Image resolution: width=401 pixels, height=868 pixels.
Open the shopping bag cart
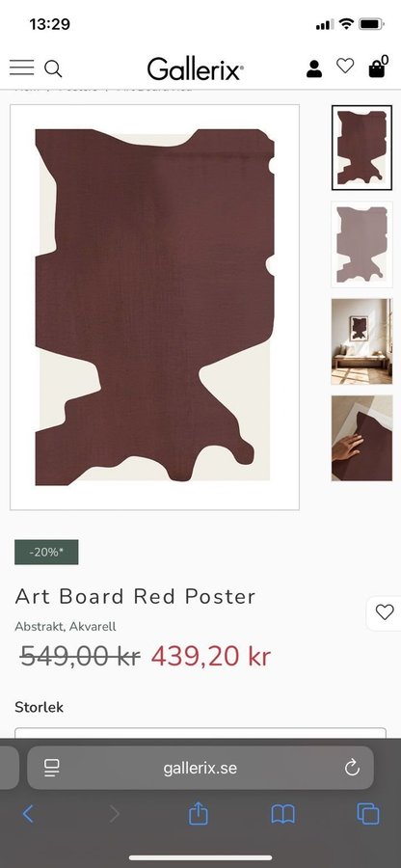pos(378,67)
